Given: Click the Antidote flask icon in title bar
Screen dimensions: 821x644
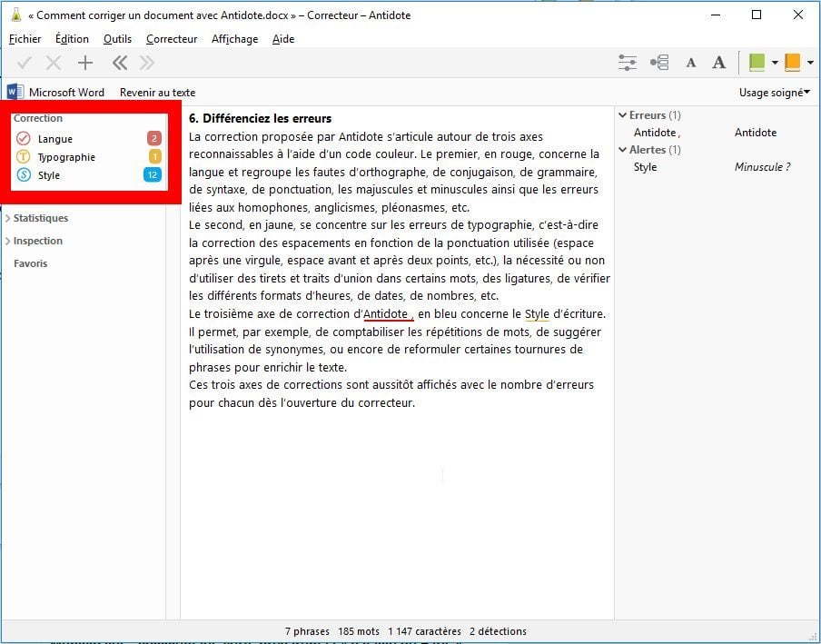Looking at the screenshot, I should click(x=16, y=15).
